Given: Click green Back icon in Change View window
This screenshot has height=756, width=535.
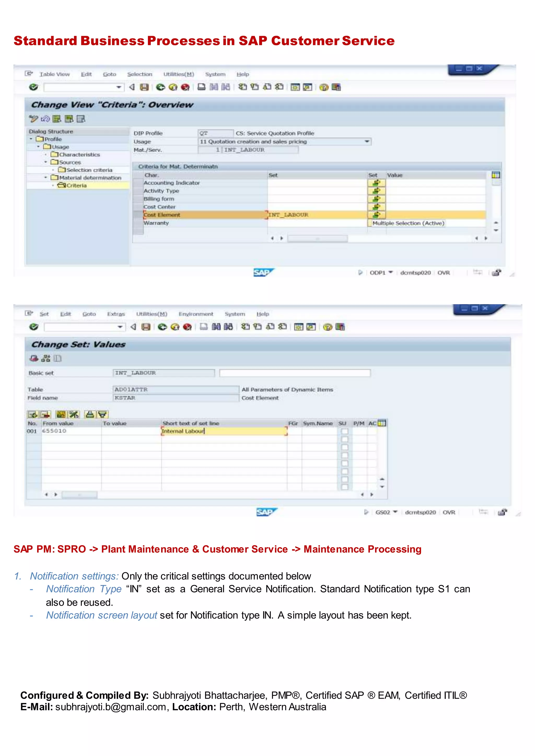Looking at the screenshot, I should tap(160, 87).
